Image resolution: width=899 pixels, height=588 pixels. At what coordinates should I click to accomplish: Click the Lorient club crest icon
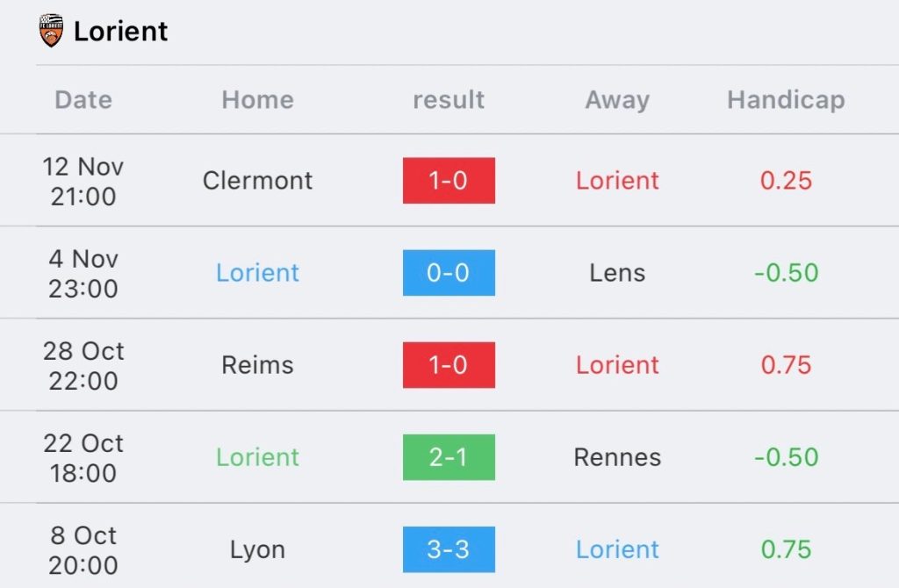(50, 31)
